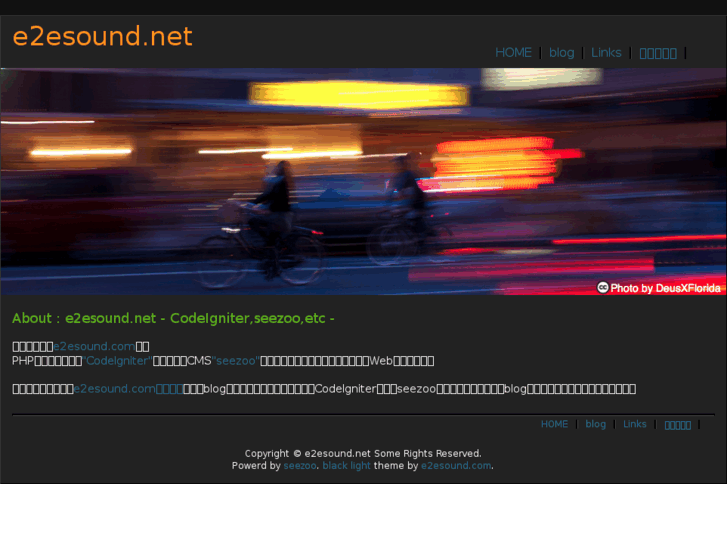Open blog in the top navigation

pos(561,53)
